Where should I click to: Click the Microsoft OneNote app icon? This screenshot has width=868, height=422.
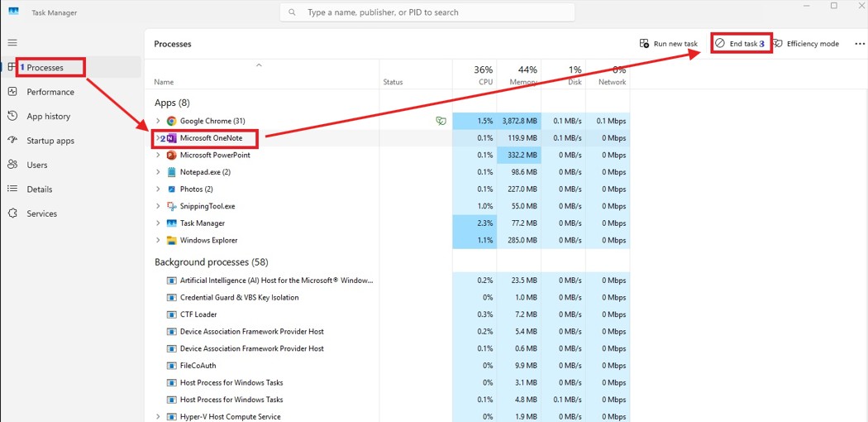pos(172,138)
